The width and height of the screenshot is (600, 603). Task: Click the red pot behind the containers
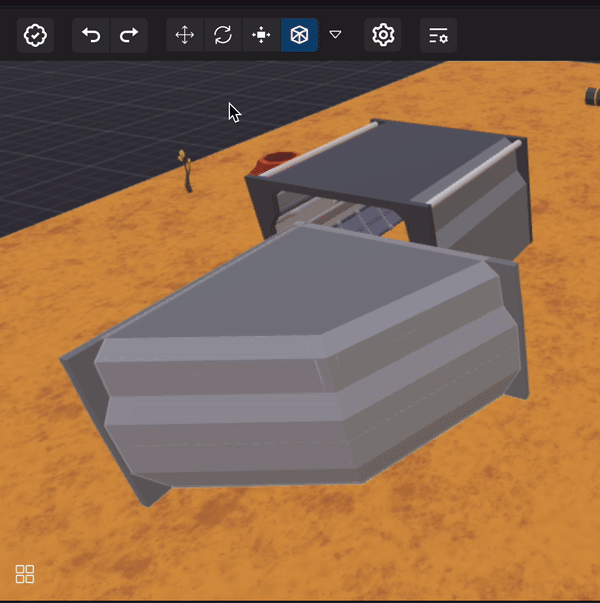[x=272, y=162]
